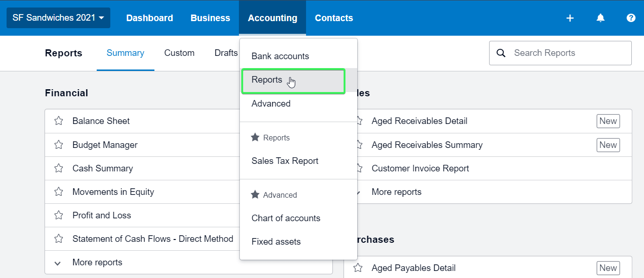Go to the Dashboard
Screen dimensions: 644x278
pyautogui.click(x=149, y=18)
